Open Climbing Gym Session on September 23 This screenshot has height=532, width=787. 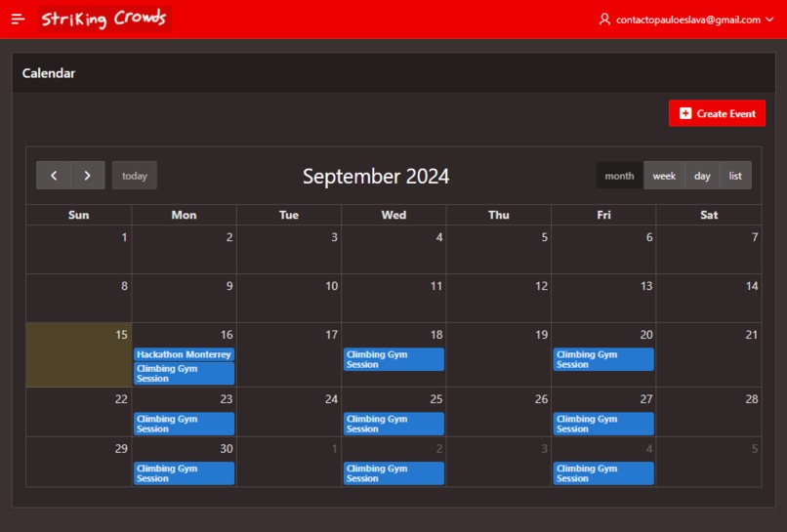click(x=184, y=424)
